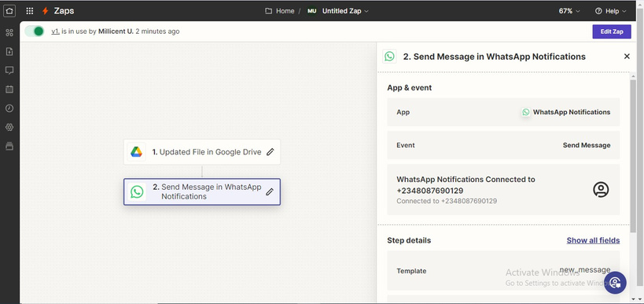Click pencil icon on Google Drive step
The height and width of the screenshot is (304, 644).
click(x=270, y=152)
